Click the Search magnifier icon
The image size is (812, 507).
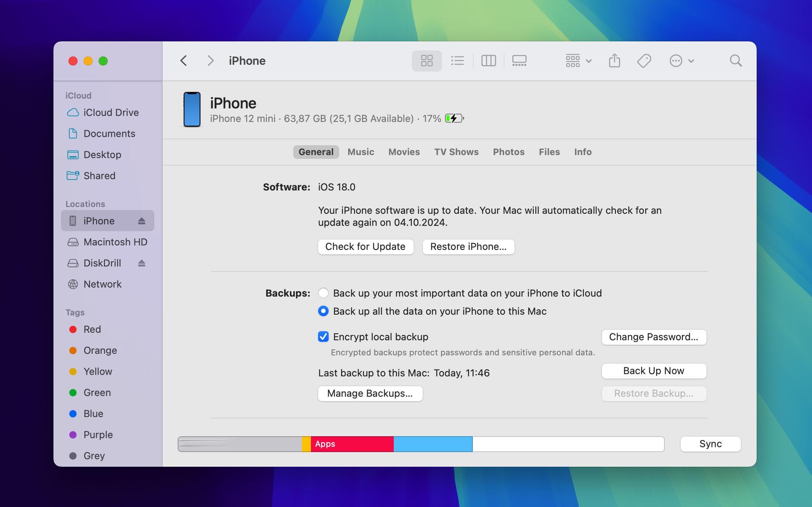tap(736, 61)
